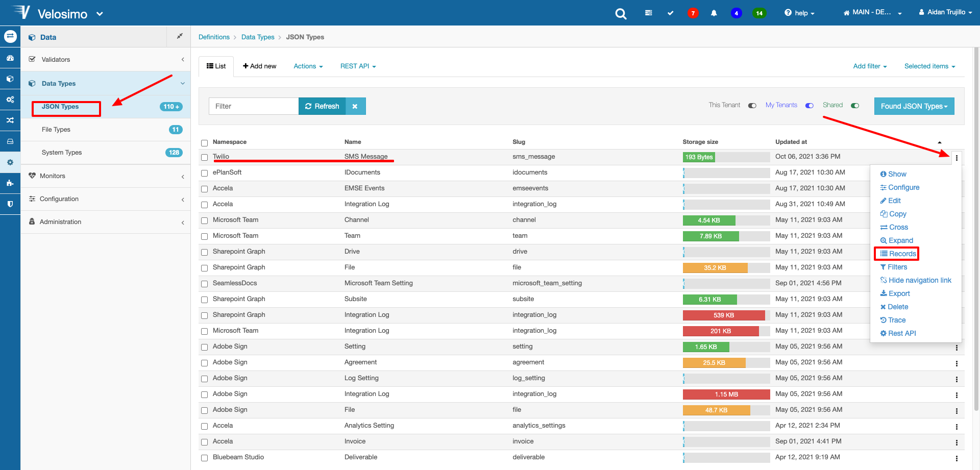Check the SeamlessDocs row checkbox
The width and height of the screenshot is (980, 470).
point(204,284)
